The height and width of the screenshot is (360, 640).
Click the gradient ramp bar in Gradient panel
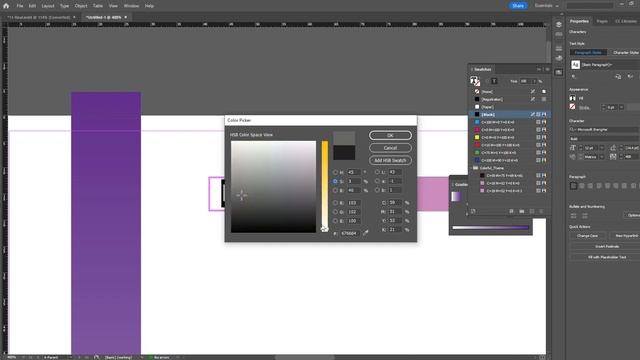pos(490,227)
